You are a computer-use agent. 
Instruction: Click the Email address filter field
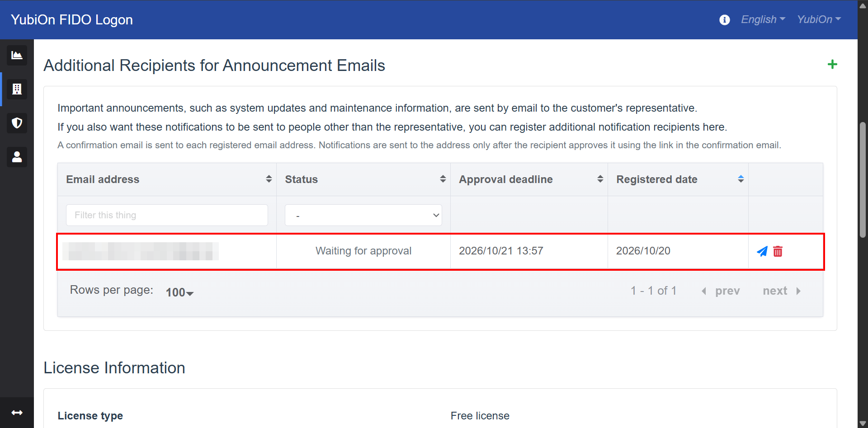pos(167,215)
